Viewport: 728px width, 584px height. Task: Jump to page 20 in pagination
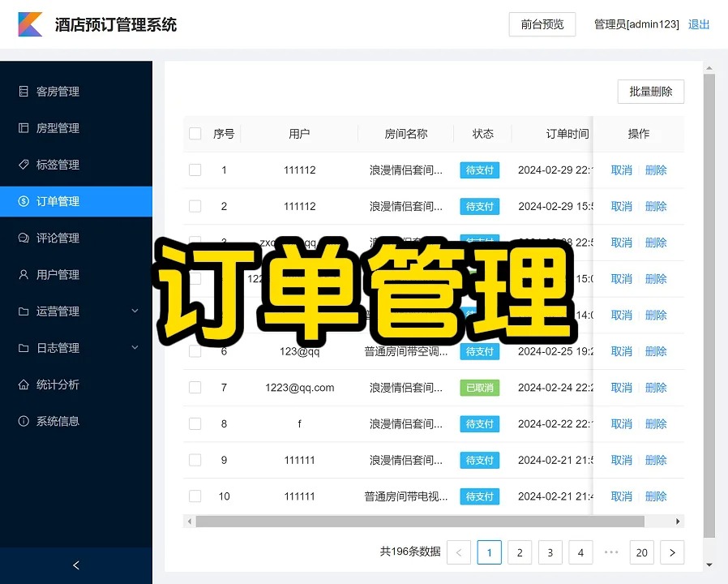click(641, 552)
